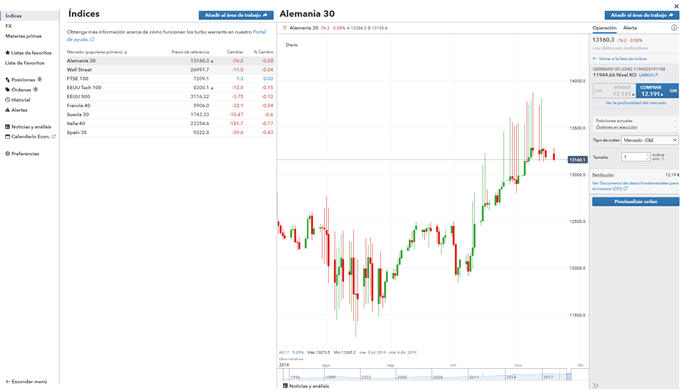Click the 2011 marker in the timeline navigator
680x390 pixels.
point(474,377)
